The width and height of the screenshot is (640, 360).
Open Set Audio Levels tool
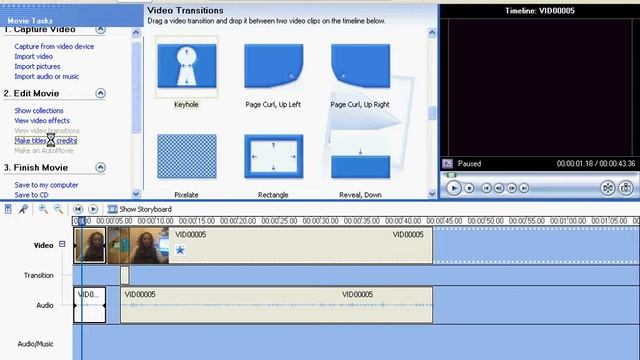click(8, 209)
